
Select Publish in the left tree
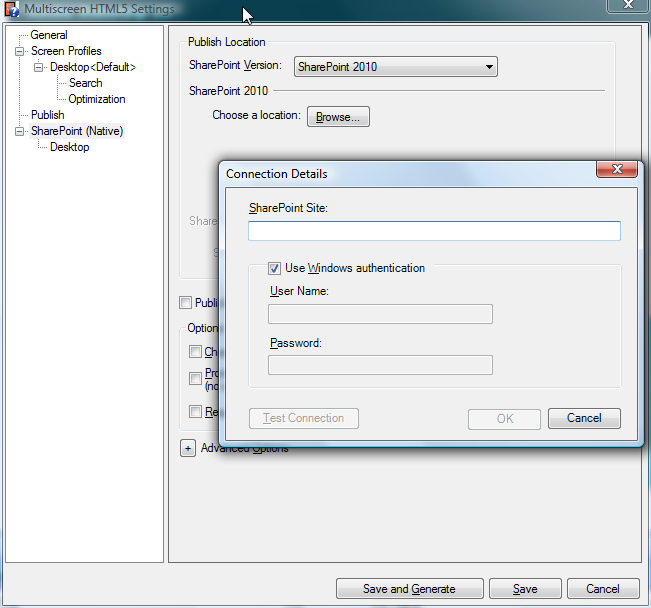point(47,115)
